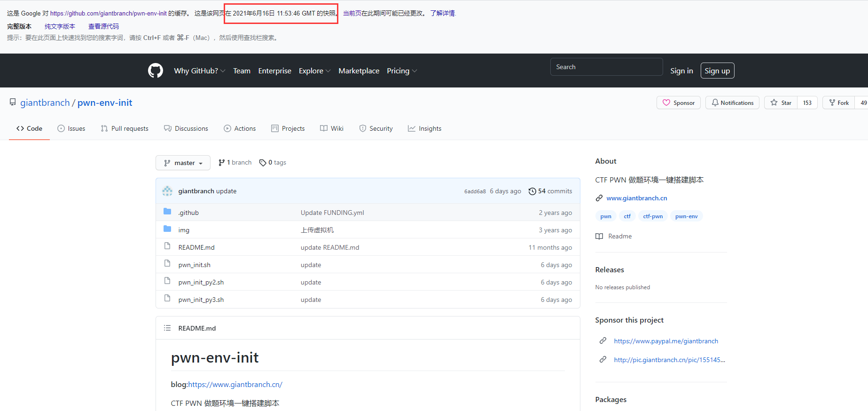Star the pwn-env-init repository
The height and width of the screenshot is (411, 868).
pos(781,103)
